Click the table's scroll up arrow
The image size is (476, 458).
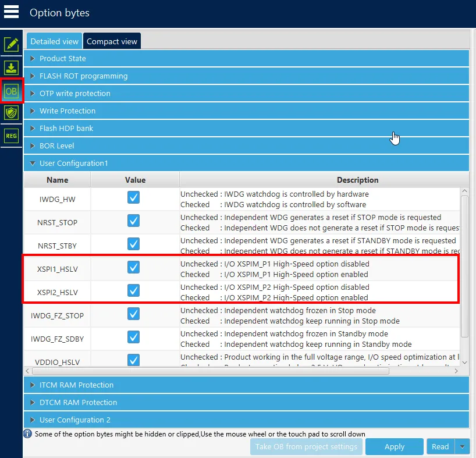[464, 191]
